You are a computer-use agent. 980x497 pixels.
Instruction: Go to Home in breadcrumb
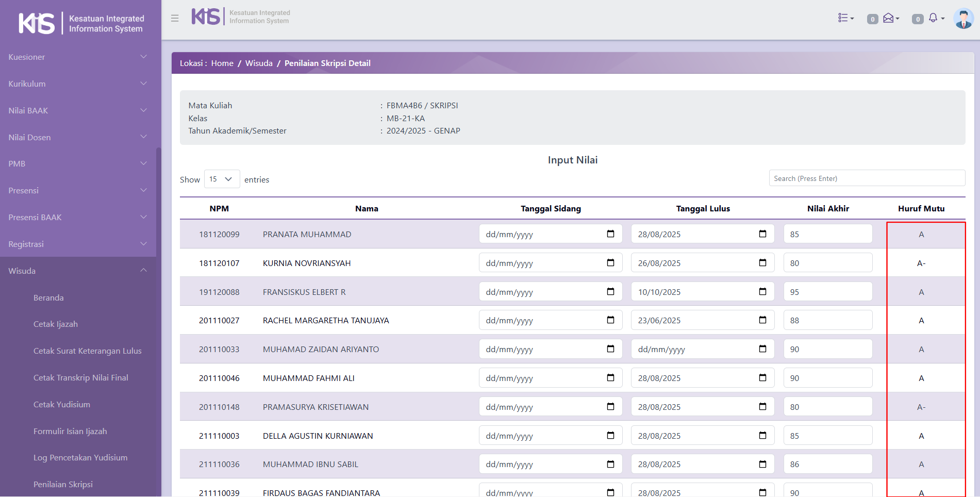222,63
